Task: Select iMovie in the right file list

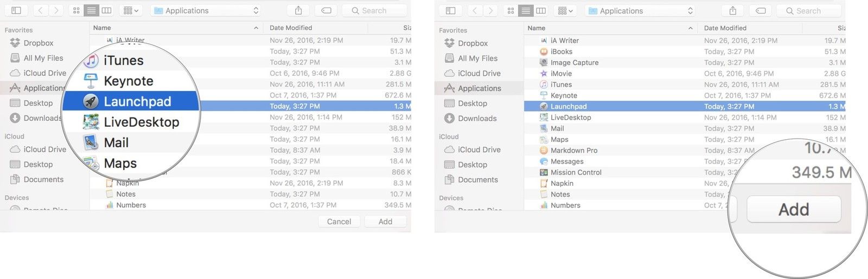Action: [x=561, y=74]
